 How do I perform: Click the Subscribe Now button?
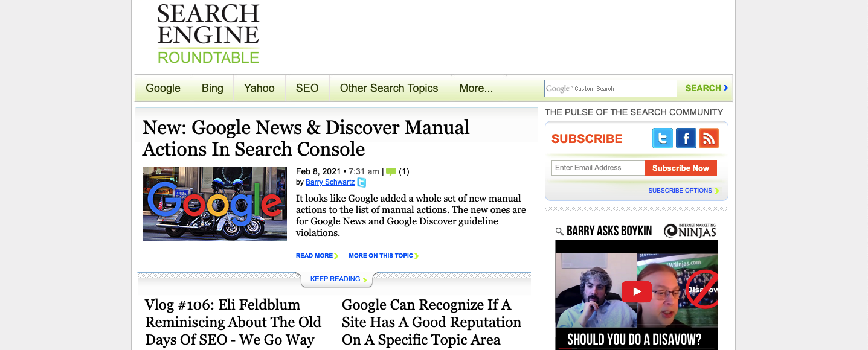pos(681,168)
